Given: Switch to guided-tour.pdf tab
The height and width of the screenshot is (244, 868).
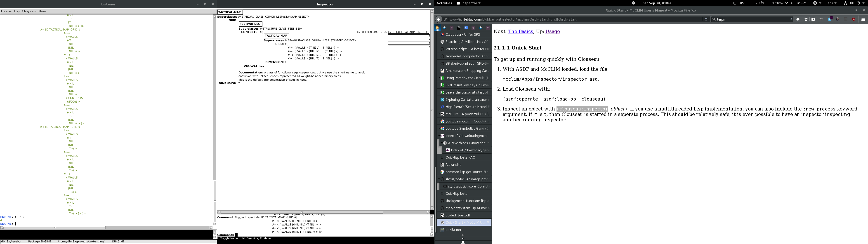Looking at the screenshot, I should click(x=464, y=215).
